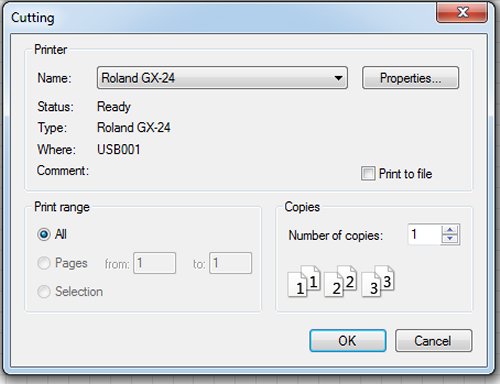Cancel the Cutting dialog
The height and width of the screenshot is (384, 500).
tap(433, 341)
